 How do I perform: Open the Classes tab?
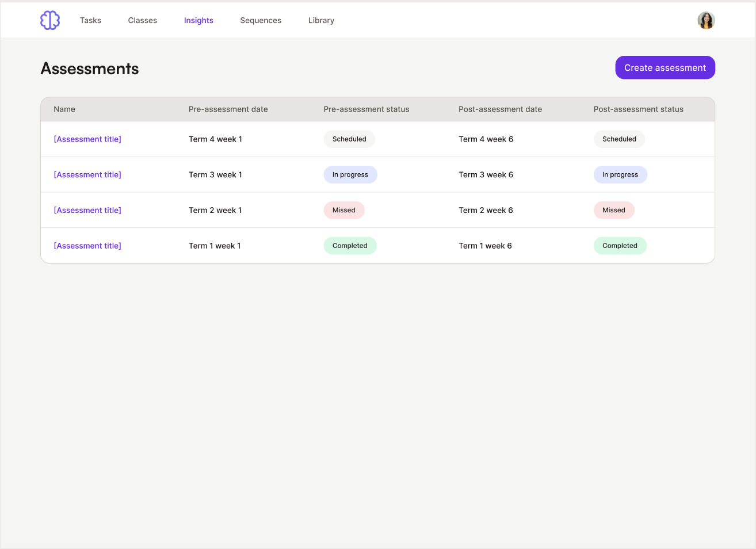pos(143,20)
